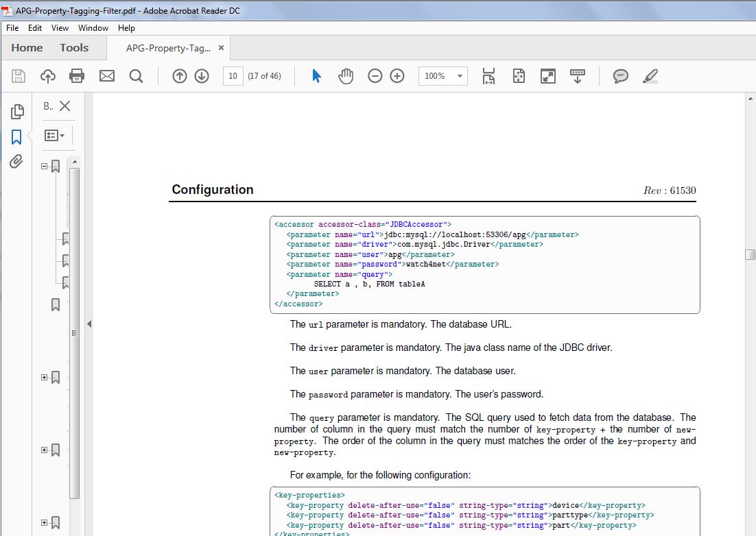Select the APG-Property-Tag document tab
The image size is (756, 536).
tap(168, 48)
